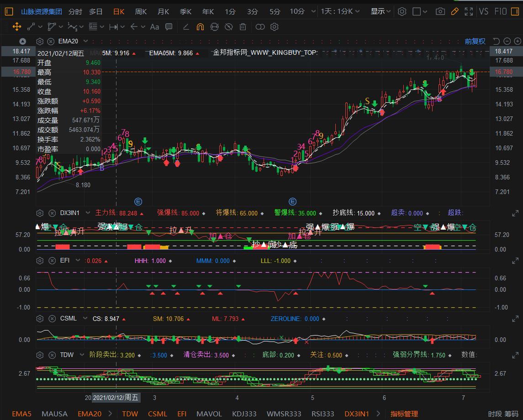The height and width of the screenshot is (420, 523).
Task: Select the Aa text annotation tool
Action: click(x=154, y=26)
